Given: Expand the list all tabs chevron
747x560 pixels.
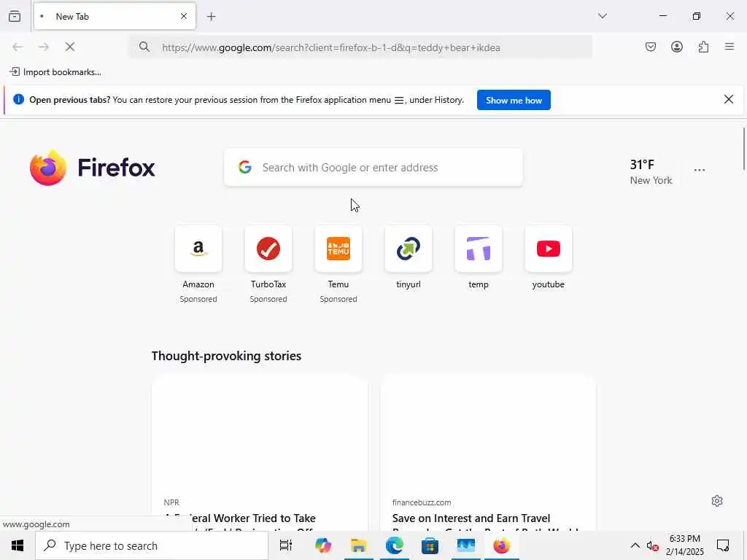Looking at the screenshot, I should [602, 16].
